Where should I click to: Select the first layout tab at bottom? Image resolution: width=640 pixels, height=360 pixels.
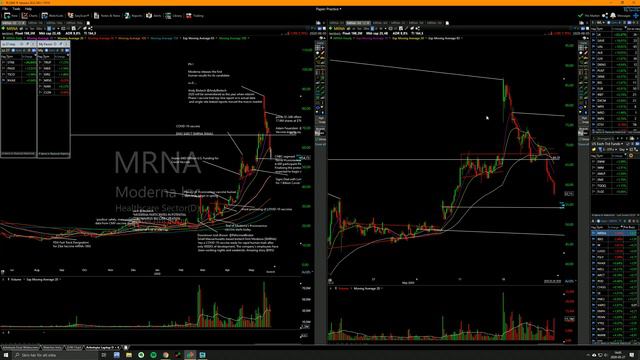click(20, 347)
